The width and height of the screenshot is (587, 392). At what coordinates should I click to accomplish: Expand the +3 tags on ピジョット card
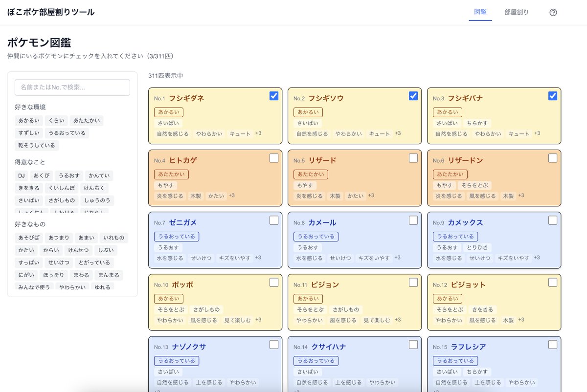click(x=521, y=320)
